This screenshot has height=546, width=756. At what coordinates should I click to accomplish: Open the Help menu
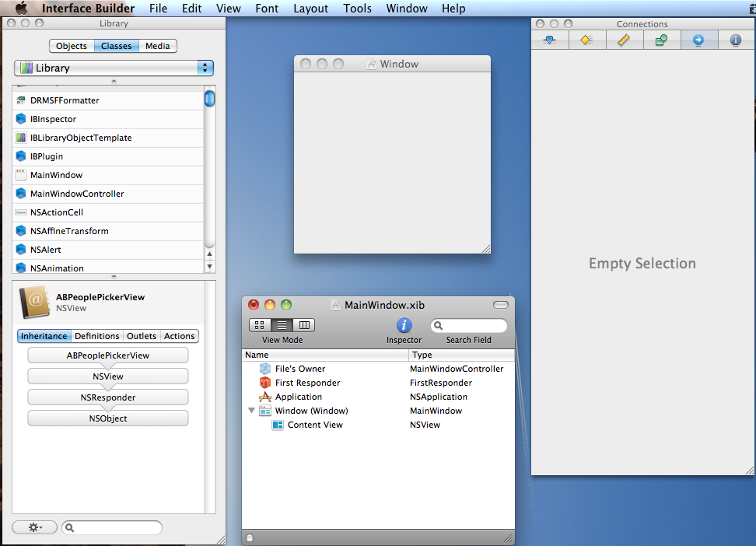tap(453, 9)
